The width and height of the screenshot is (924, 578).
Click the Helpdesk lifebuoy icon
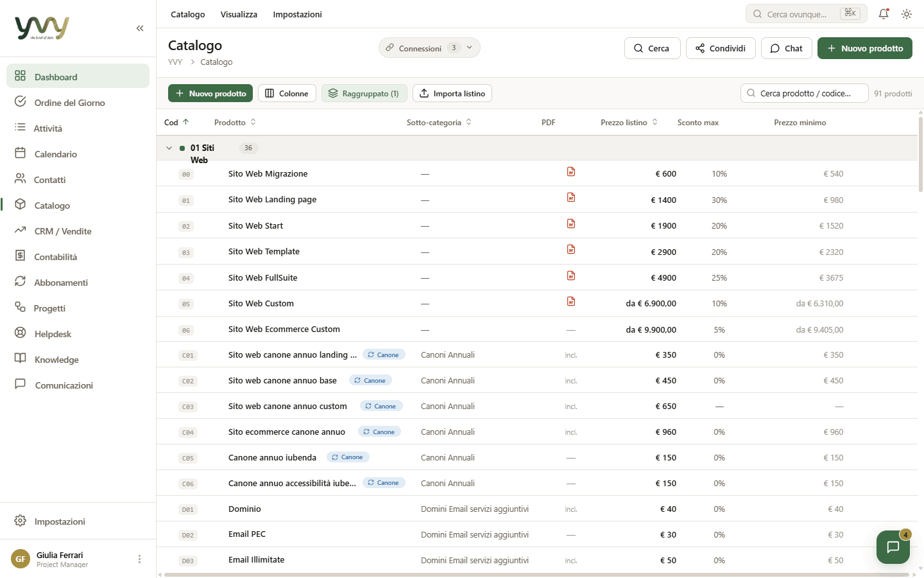pyautogui.click(x=21, y=333)
